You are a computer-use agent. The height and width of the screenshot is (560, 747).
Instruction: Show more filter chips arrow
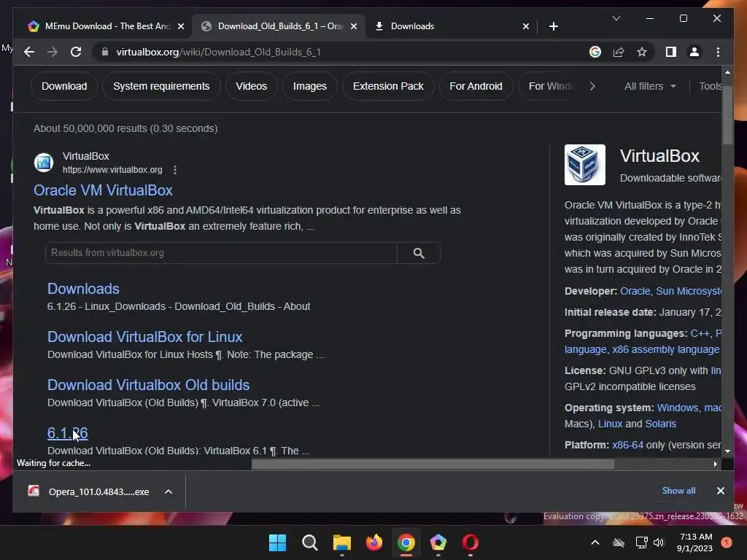[x=592, y=86]
